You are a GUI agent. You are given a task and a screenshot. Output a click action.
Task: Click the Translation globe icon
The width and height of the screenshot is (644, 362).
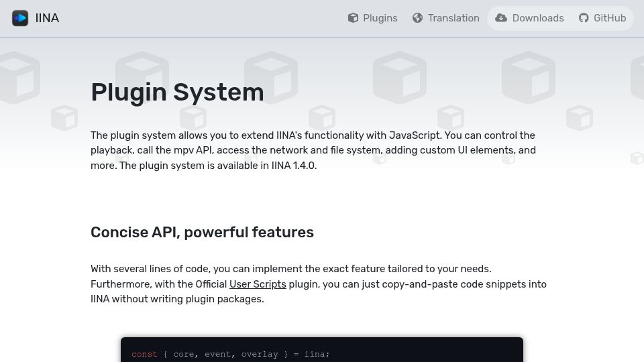pyautogui.click(x=418, y=18)
